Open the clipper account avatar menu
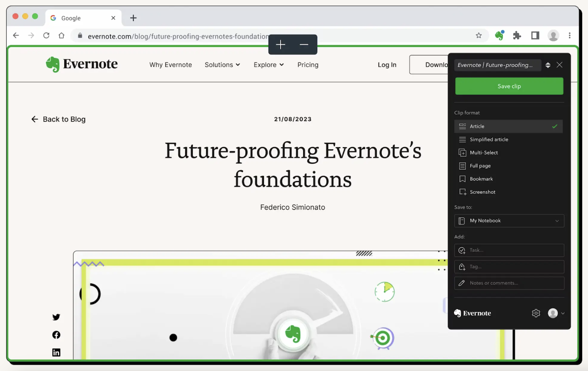The height and width of the screenshot is (371, 588). click(x=556, y=313)
